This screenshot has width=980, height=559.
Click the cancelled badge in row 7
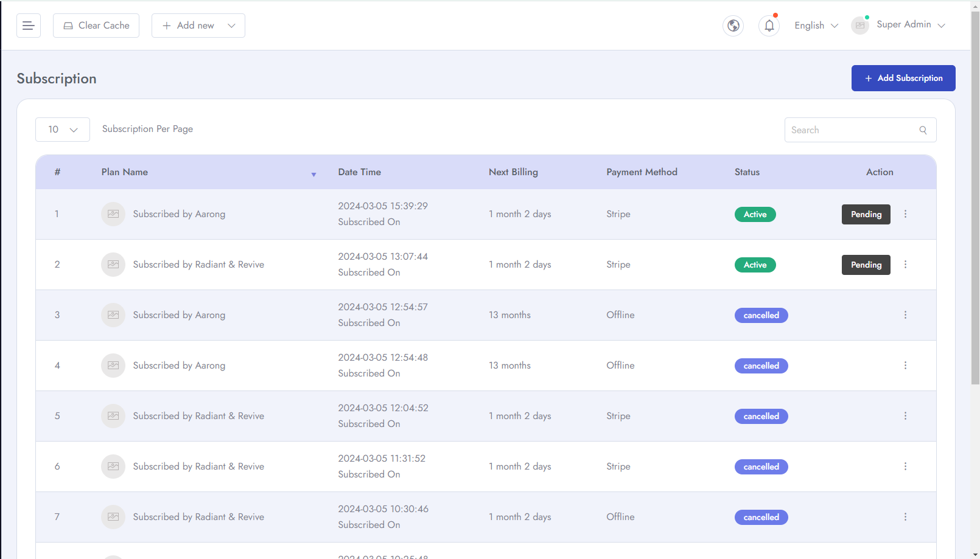761,517
